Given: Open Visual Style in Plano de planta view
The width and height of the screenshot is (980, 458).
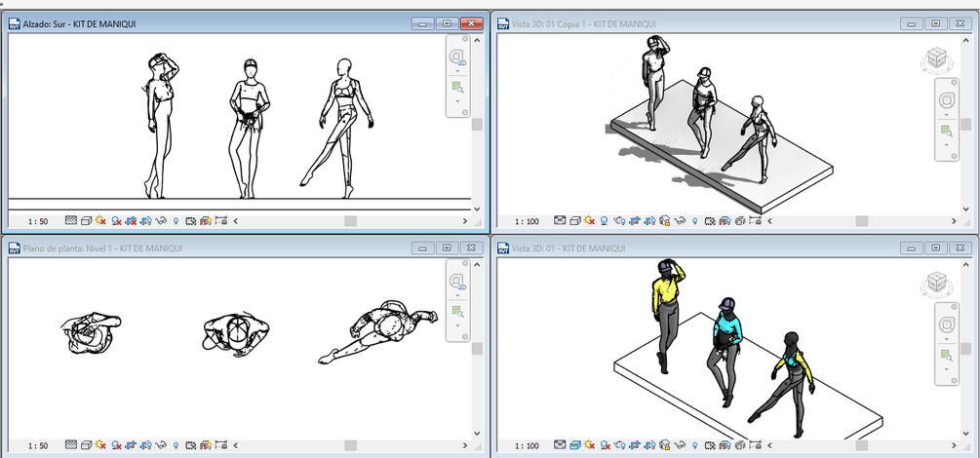Looking at the screenshot, I should 86,445.
